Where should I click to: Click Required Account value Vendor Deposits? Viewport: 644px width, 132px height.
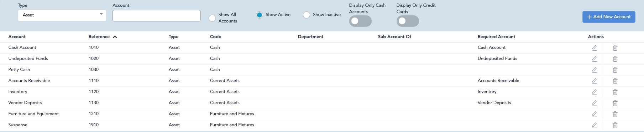pos(494,103)
